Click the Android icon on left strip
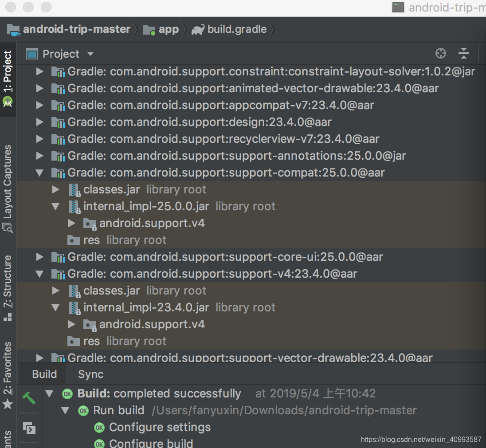The image size is (486, 448). point(8,101)
